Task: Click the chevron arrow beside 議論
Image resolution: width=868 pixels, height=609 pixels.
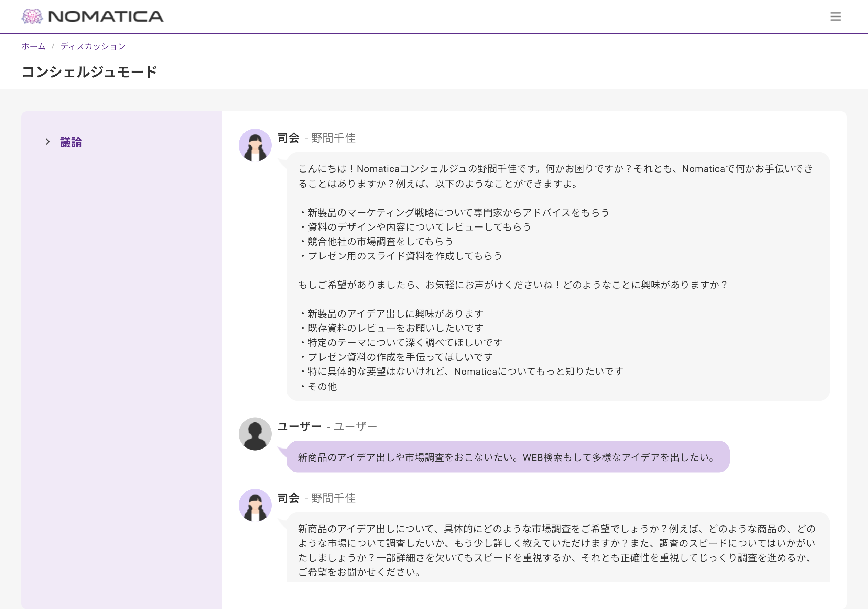Action: pos(48,141)
